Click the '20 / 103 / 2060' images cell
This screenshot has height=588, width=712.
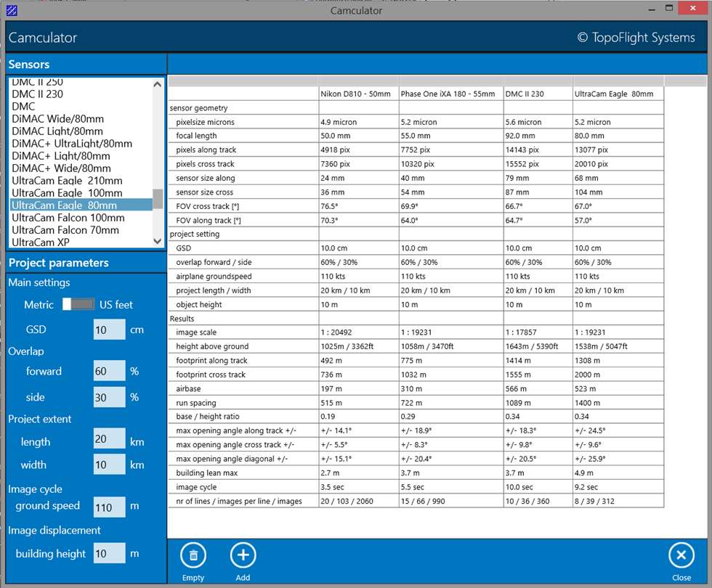point(359,501)
